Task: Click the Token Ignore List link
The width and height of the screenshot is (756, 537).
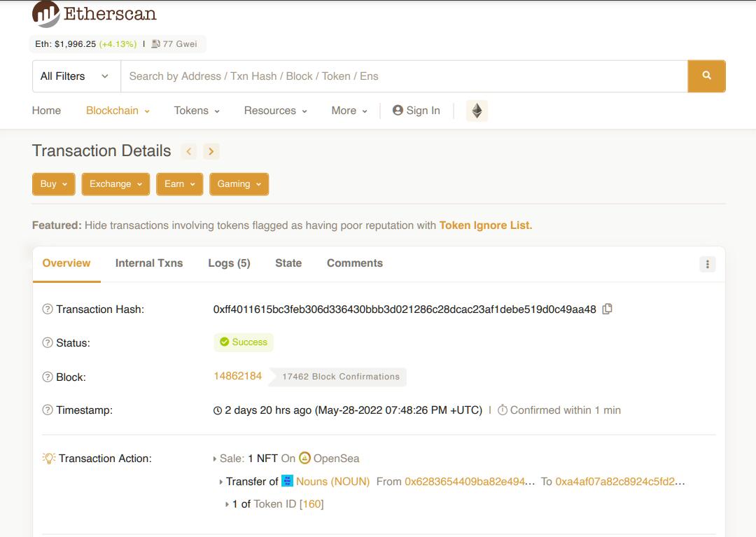Action: pos(485,225)
